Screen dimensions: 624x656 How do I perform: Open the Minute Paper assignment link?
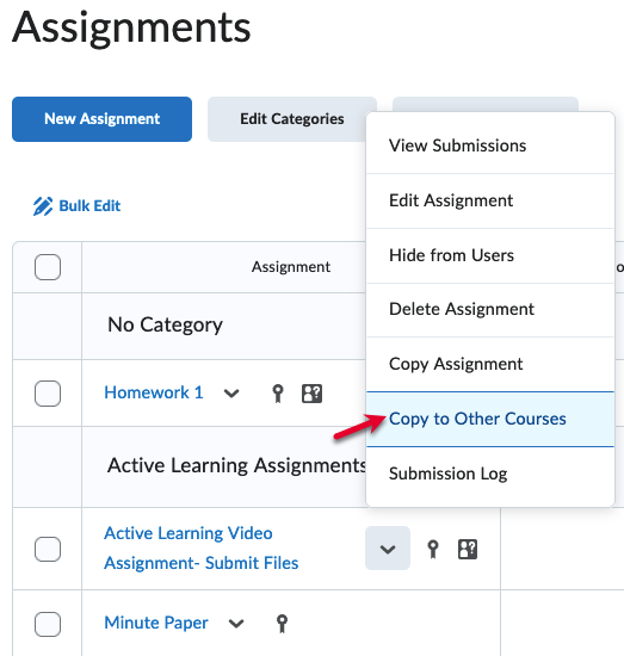tap(156, 623)
